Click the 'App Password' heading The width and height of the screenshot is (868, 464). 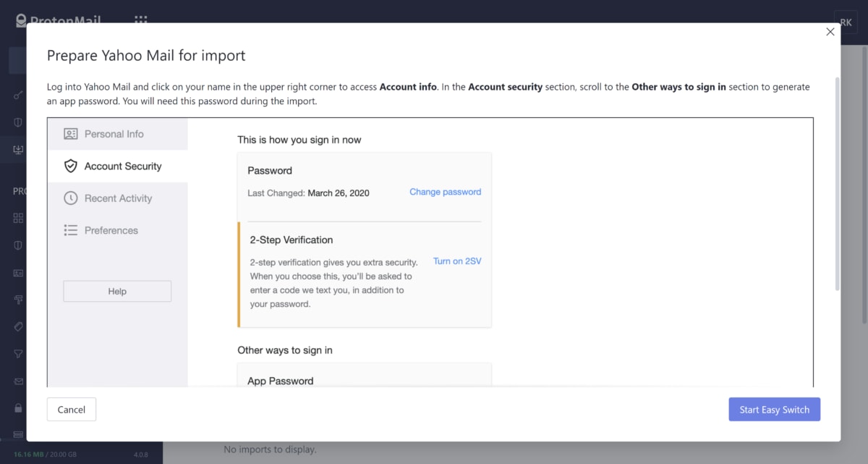coord(281,381)
